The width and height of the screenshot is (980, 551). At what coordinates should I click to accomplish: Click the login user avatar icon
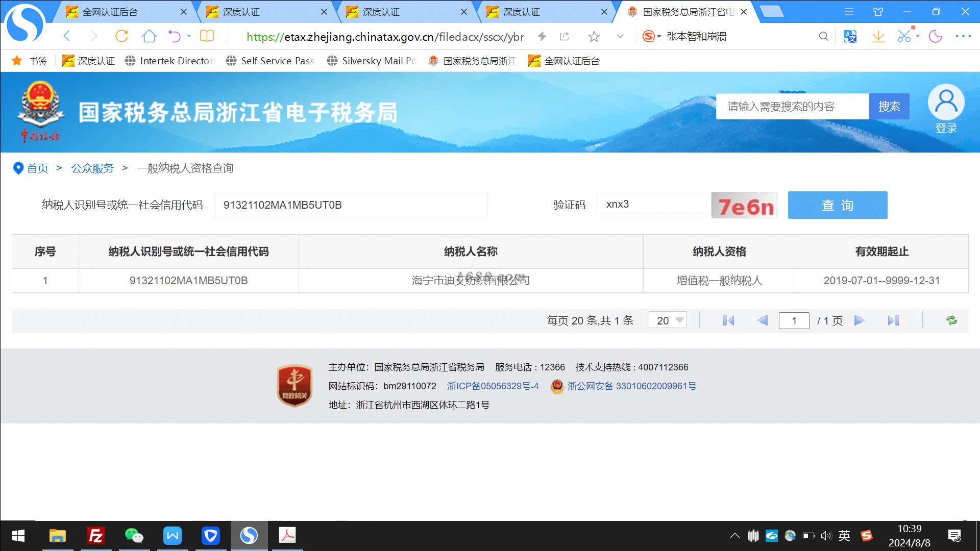[946, 102]
